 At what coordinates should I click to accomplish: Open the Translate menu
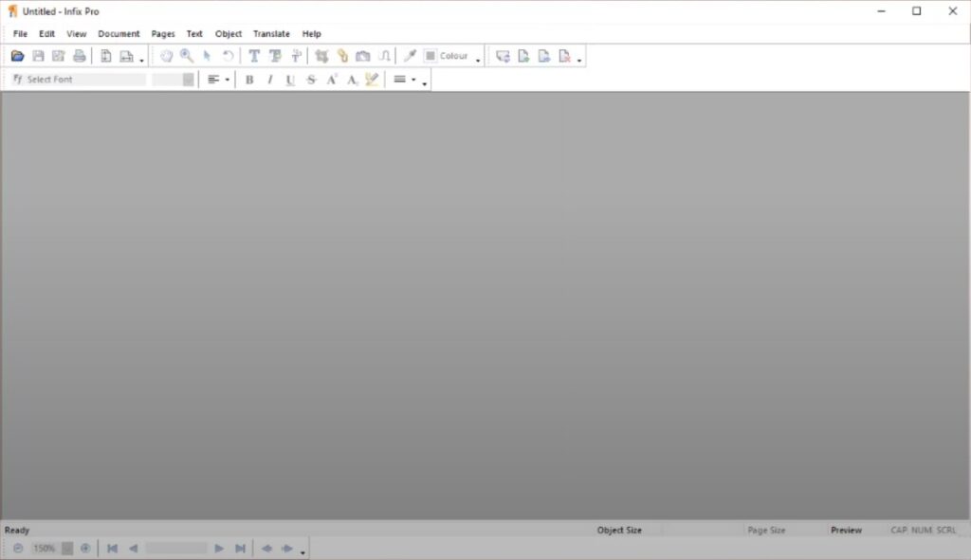tap(271, 34)
